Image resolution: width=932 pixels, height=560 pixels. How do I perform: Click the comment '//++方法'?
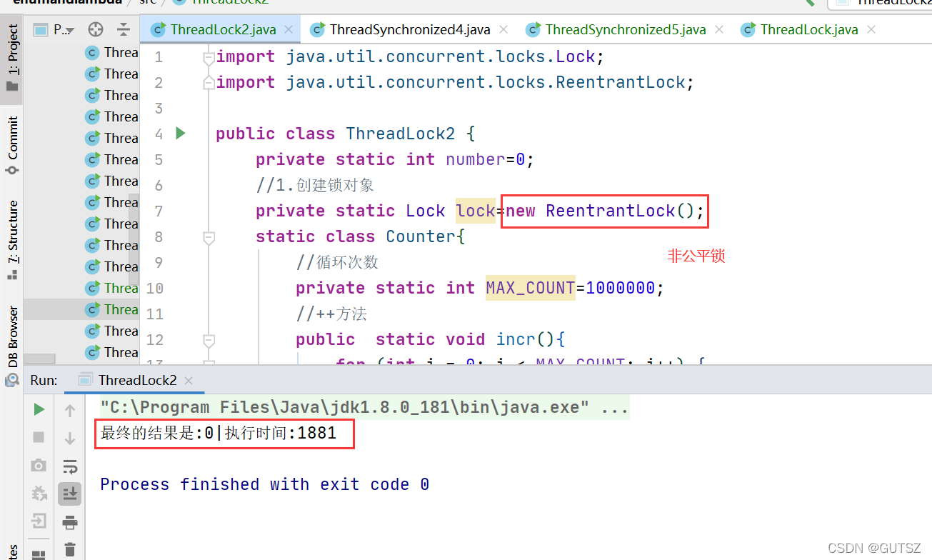pos(331,314)
